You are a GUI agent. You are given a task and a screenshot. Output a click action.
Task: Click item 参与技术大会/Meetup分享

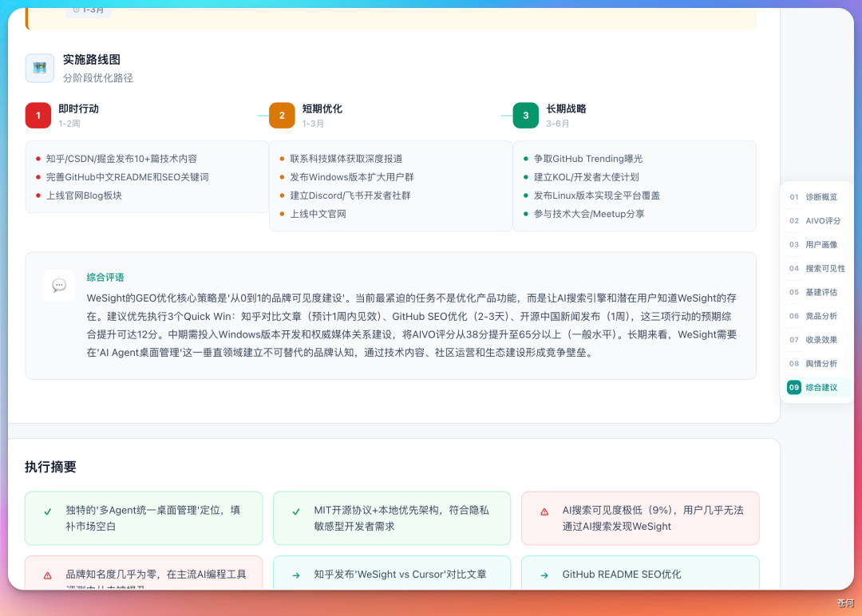coord(589,214)
